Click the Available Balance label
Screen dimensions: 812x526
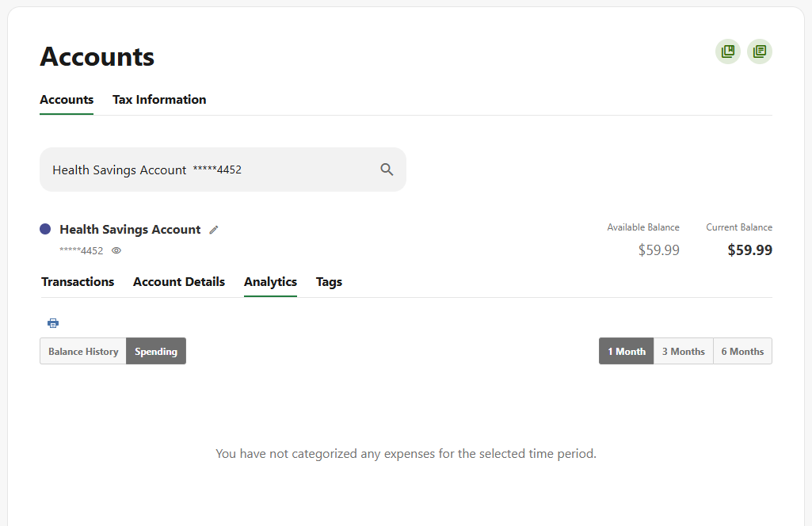click(643, 227)
